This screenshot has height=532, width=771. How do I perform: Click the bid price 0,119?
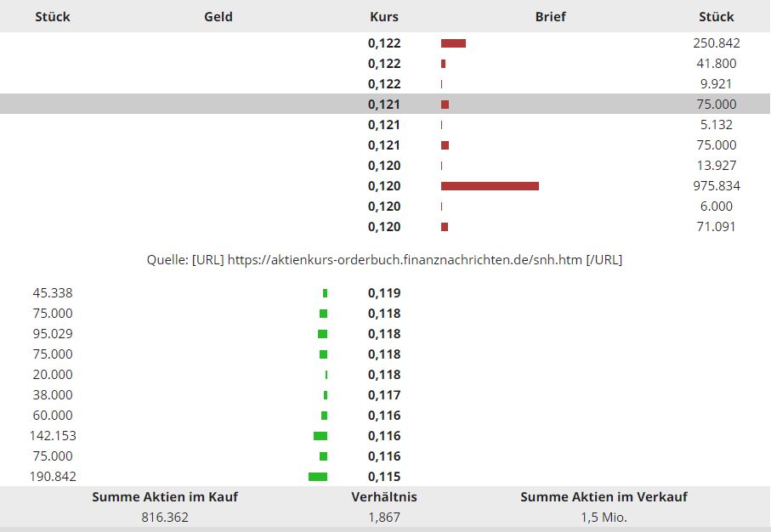pyautogui.click(x=384, y=293)
